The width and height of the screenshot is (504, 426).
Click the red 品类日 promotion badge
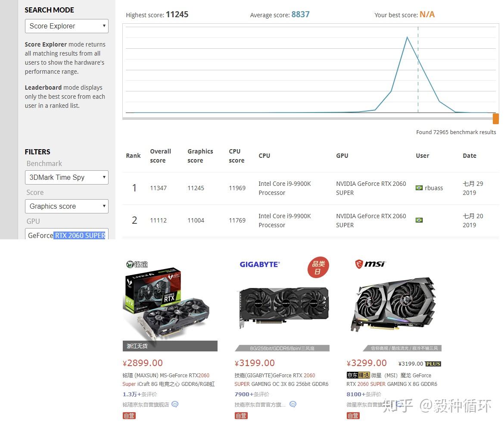pos(318,267)
